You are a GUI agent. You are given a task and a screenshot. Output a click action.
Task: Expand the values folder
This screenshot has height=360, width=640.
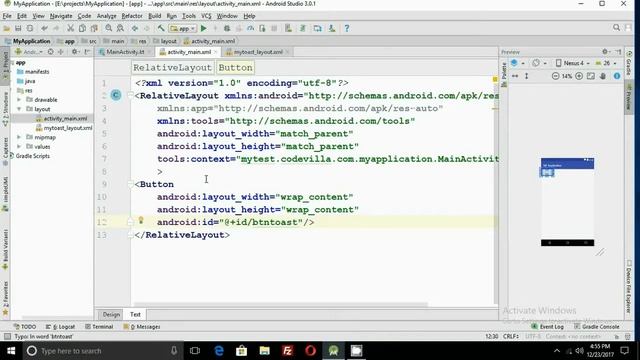pyautogui.click(x=19, y=147)
